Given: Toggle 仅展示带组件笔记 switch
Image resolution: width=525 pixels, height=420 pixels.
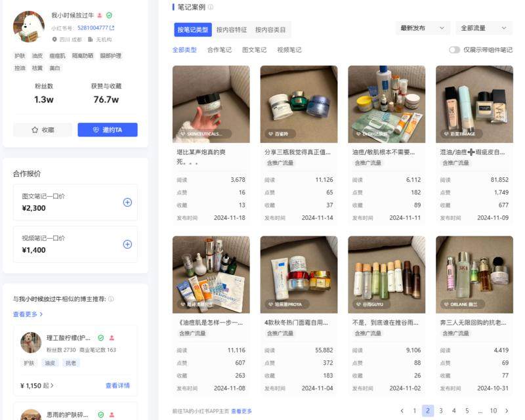Looking at the screenshot, I should point(454,50).
